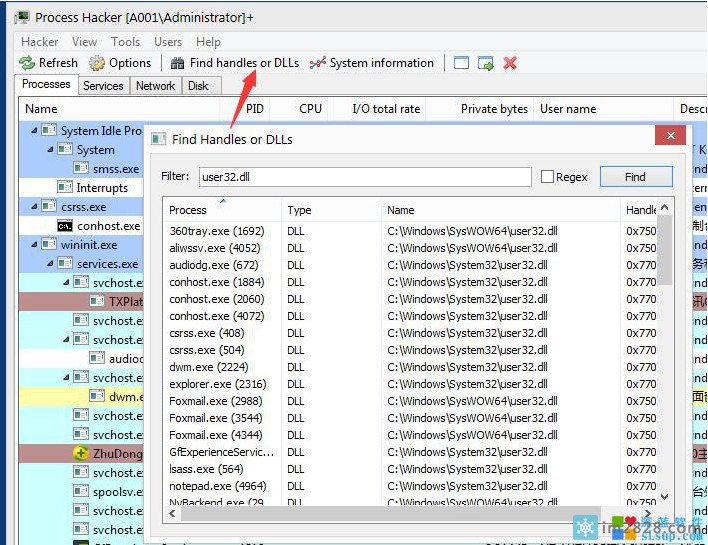Collapse the wininit.exe tree node
This screenshot has width=708, height=545.
[x=34, y=245]
